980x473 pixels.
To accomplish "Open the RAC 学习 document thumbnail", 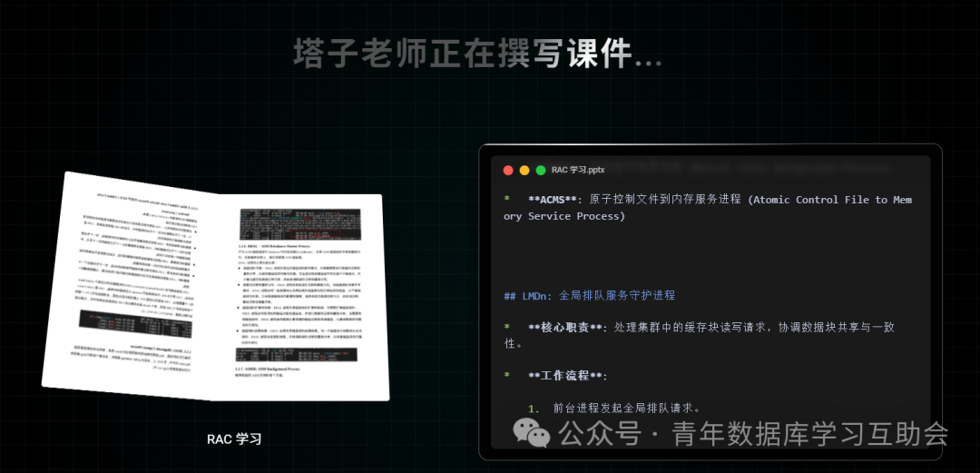I will 216,287.
